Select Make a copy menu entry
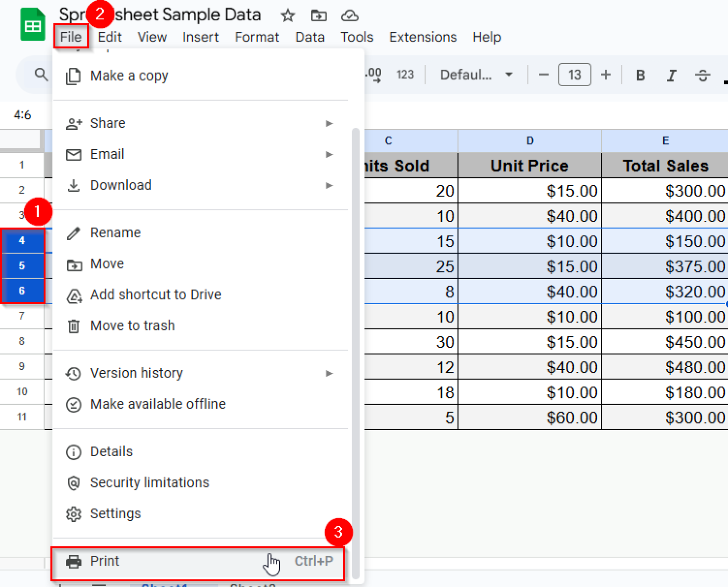The width and height of the screenshot is (728, 587). [x=129, y=76]
